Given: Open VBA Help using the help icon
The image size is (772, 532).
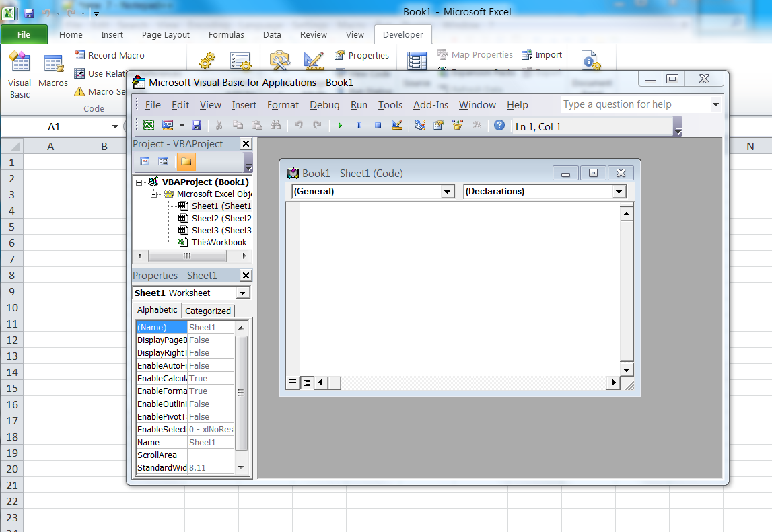Looking at the screenshot, I should pyautogui.click(x=499, y=125).
